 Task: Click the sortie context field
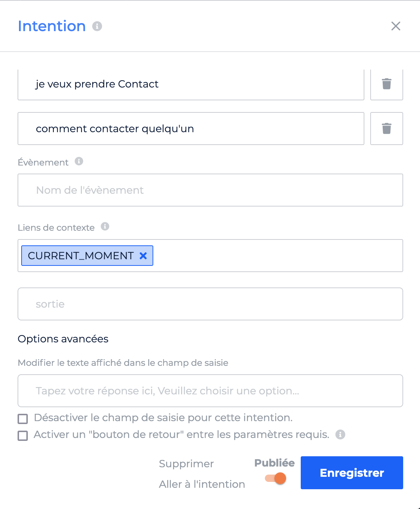(x=210, y=304)
